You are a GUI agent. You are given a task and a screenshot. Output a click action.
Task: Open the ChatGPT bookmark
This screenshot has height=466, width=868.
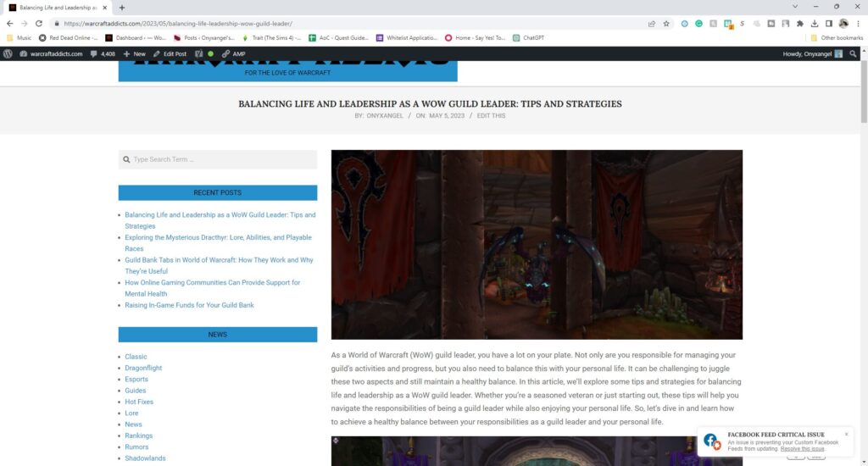tap(529, 37)
